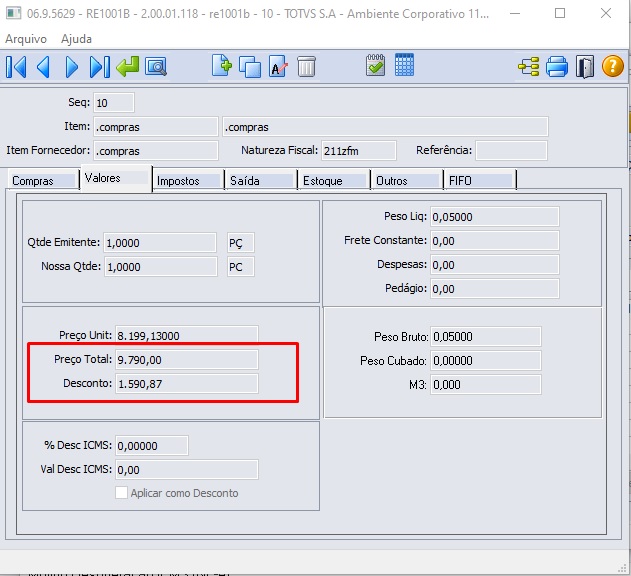
Task: Delete record trash can icon
Action: pos(306,66)
